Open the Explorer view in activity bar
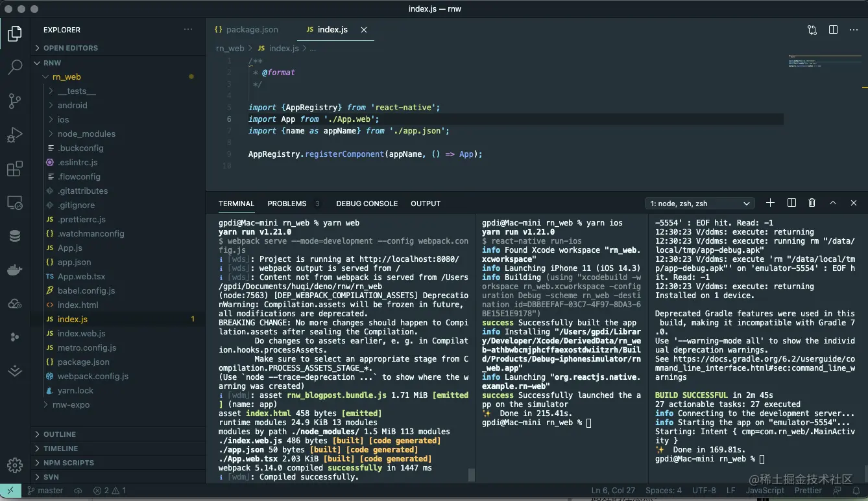The image size is (868, 501). [x=15, y=33]
